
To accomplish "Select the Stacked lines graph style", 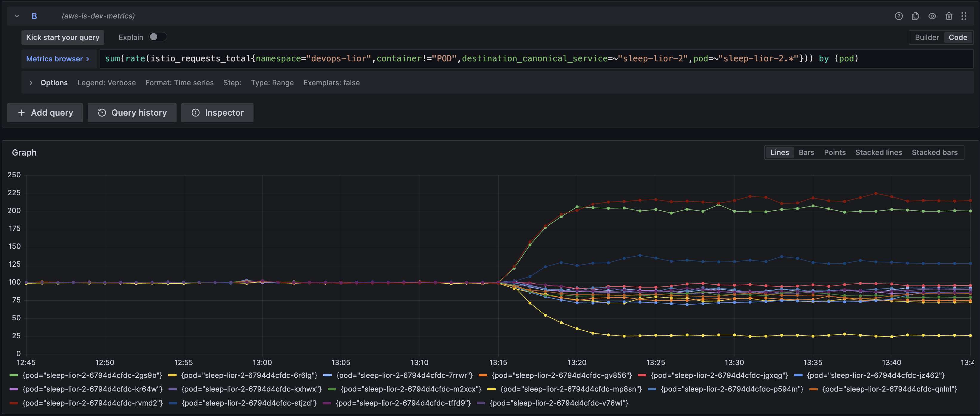I will click(x=878, y=153).
